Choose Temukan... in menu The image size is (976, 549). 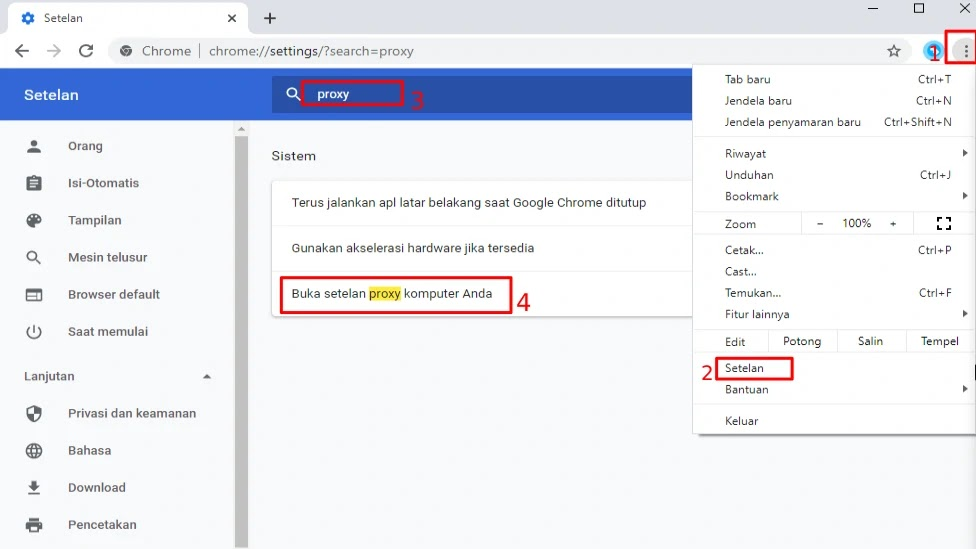click(x=834, y=293)
